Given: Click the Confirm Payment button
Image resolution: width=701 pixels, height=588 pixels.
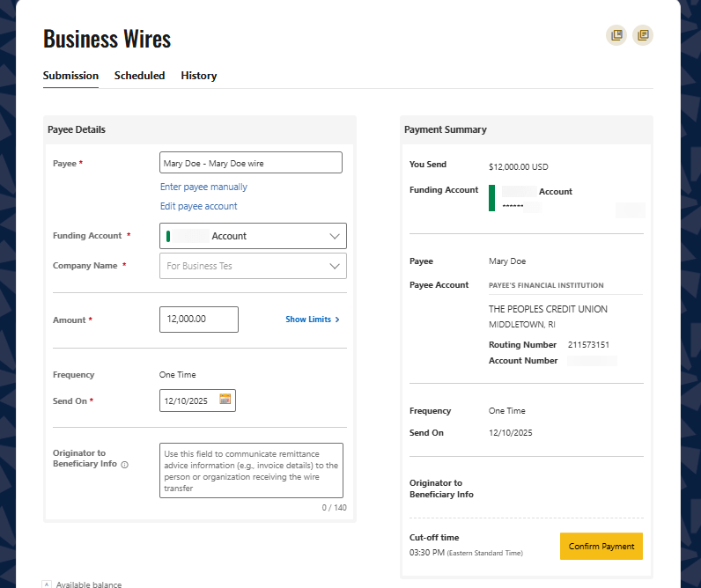Looking at the screenshot, I should coord(601,546).
